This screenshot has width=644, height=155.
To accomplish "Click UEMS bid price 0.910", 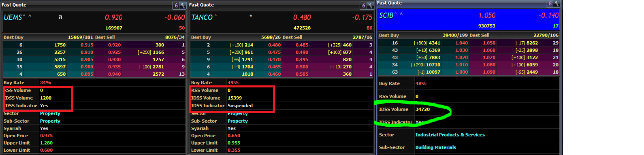I will click(x=87, y=52).
